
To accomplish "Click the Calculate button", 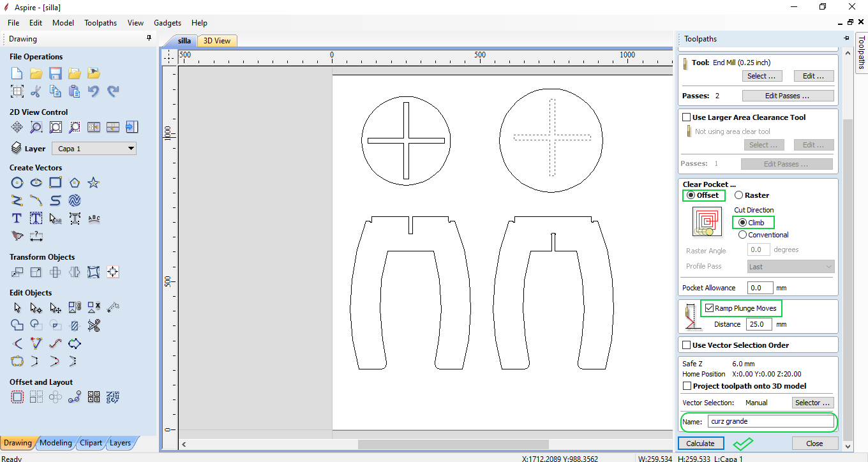I will [x=700, y=443].
